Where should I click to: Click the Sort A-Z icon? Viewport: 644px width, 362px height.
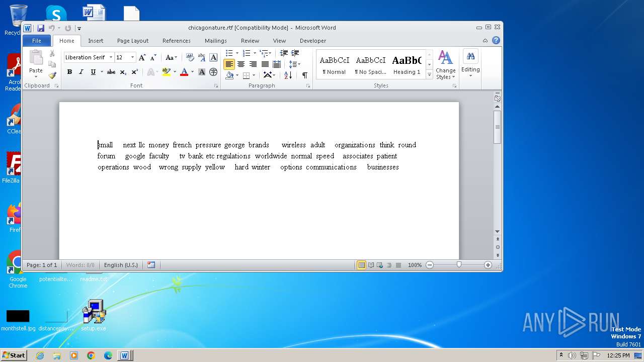tap(288, 75)
